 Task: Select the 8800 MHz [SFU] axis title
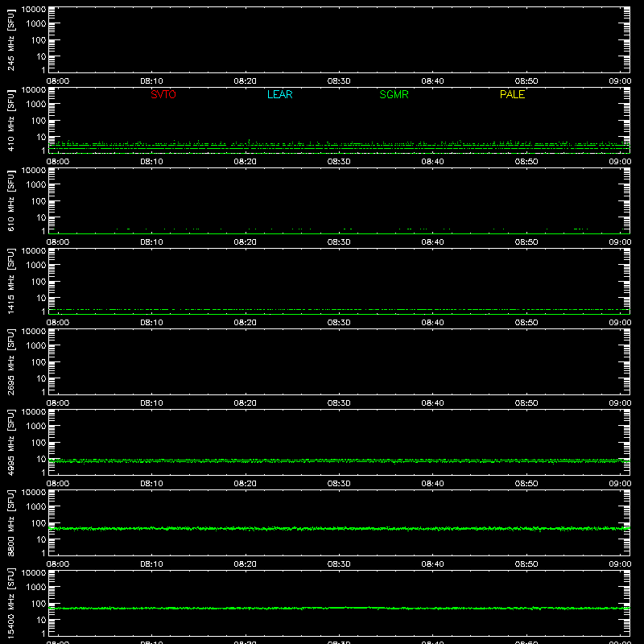10,522
